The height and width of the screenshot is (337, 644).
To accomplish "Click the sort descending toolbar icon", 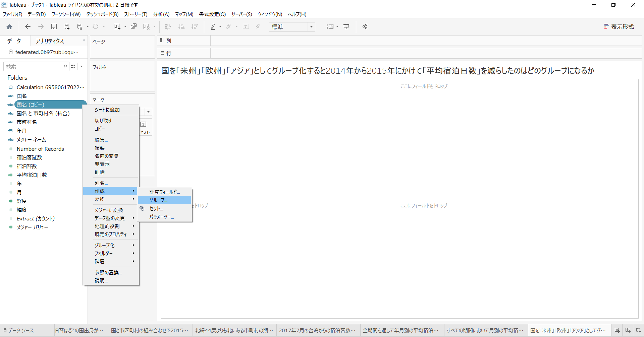I will tap(194, 27).
